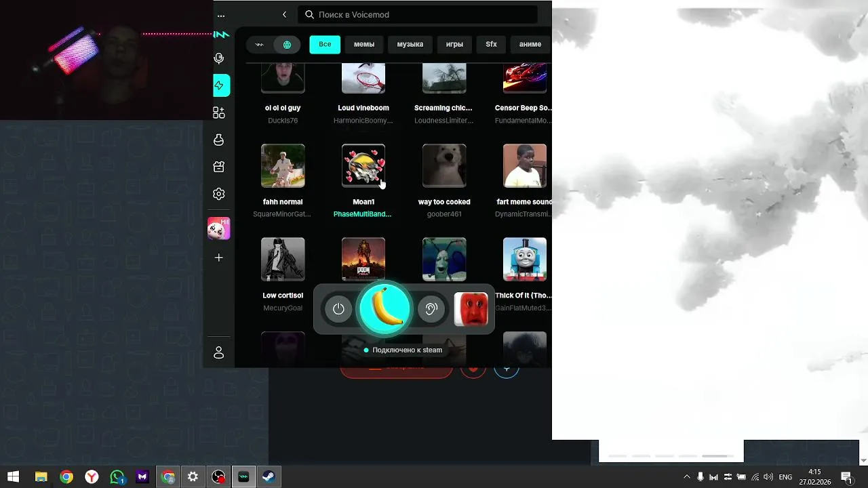Screen dimensions: 868x488
Task: Select the мемы category tab
Action: (364, 44)
